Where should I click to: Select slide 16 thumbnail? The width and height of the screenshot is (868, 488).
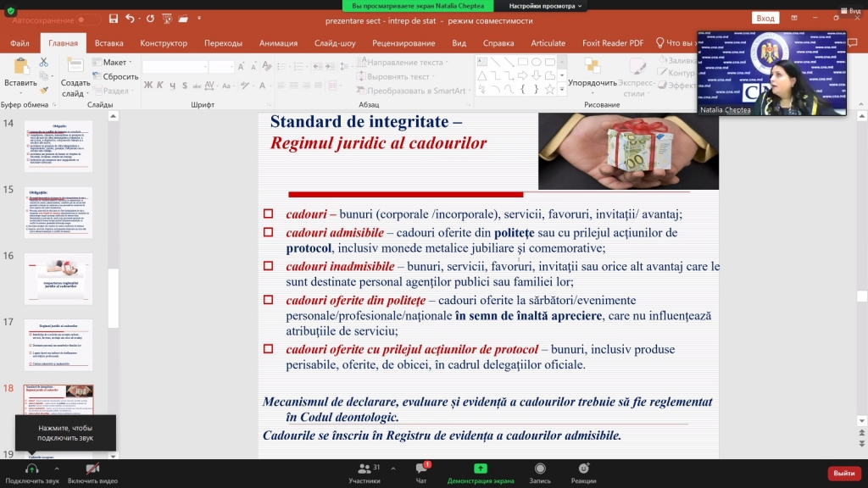point(58,277)
